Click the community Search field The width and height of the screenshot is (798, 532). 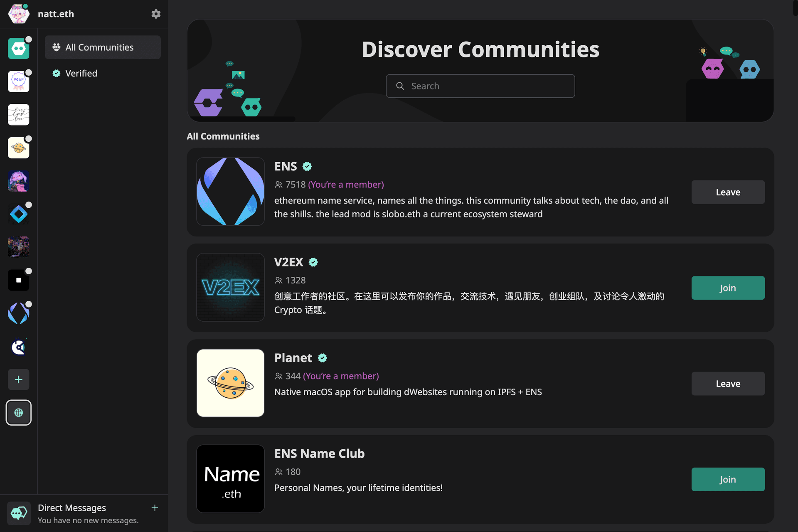[x=480, y=86]
